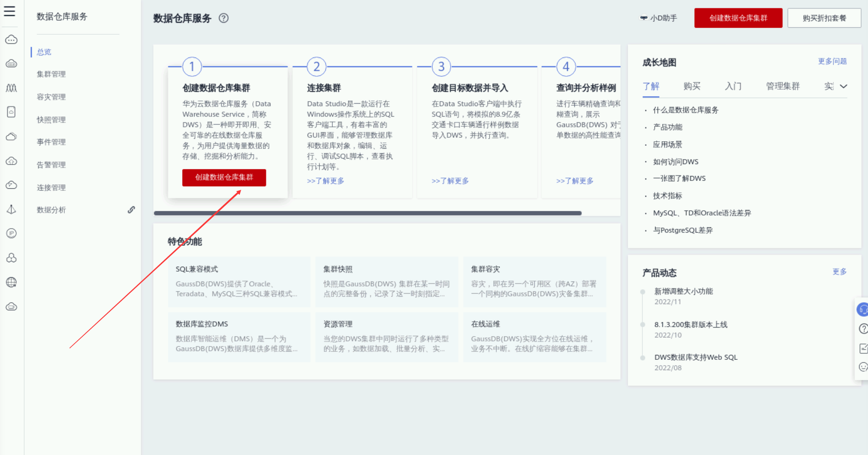Open DWS数据库支持Web SQL news item
868x455 pixels.
point(696,357)
